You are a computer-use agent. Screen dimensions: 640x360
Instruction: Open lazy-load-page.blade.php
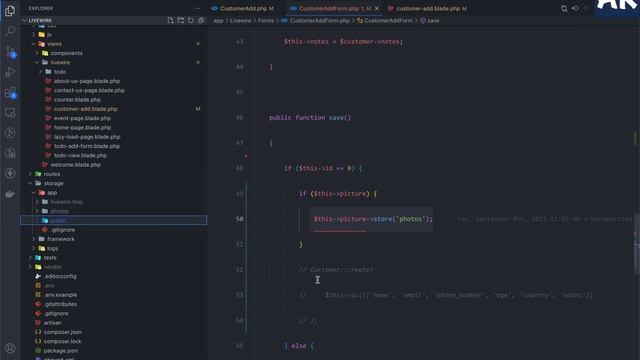[87, 137]
